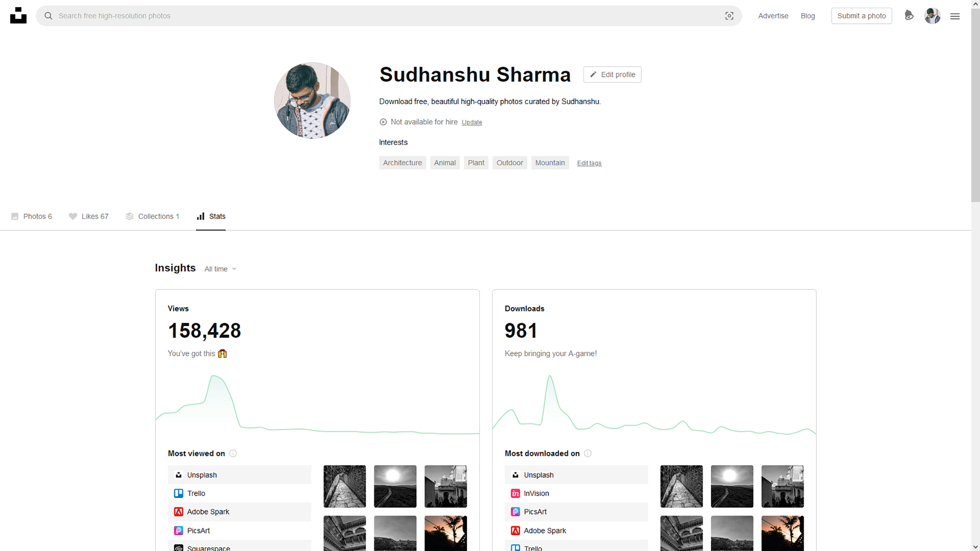This screenshot has width=980, height=551.
Task: Select the Architecture interest tag
Action: click(402, 163)
